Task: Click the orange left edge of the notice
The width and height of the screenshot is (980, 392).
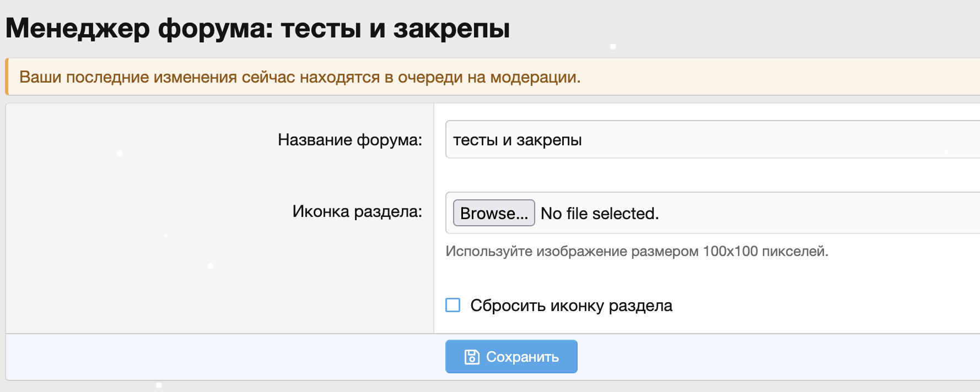Action: [x=7, y=77]
